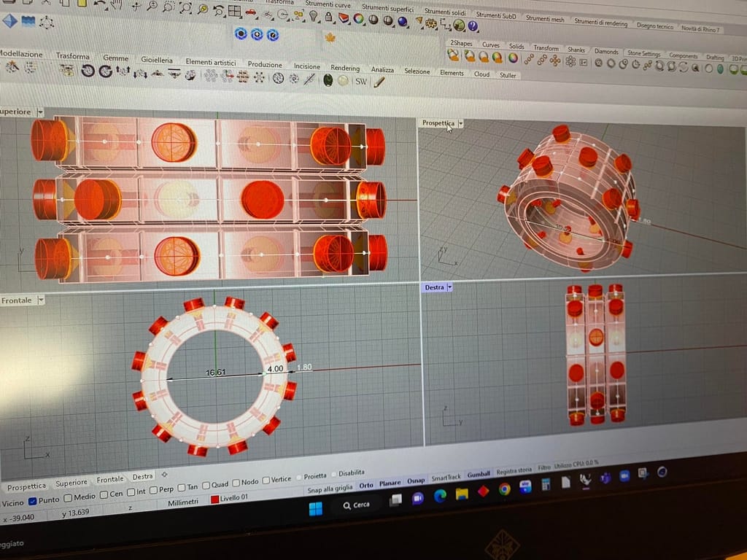Switch to the Gioielleria toolbar tab
747x560 pixels.
point(157,60)
